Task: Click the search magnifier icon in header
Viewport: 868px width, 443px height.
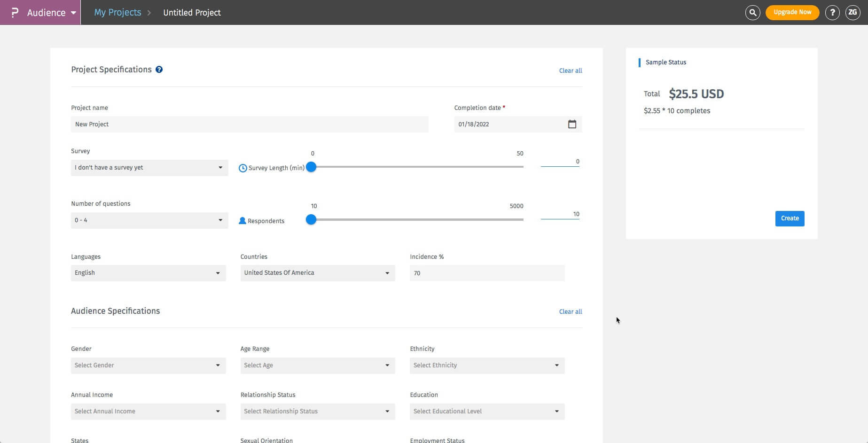Action: [x=752, y=13]
